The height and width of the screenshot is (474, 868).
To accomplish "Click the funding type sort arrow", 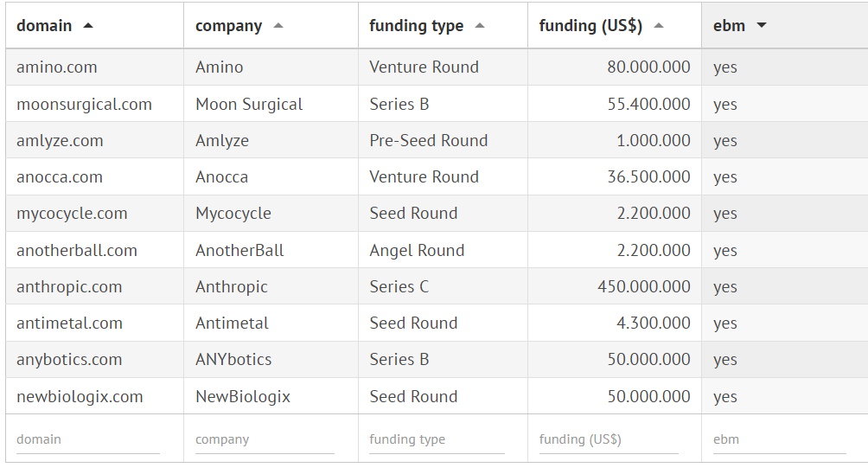I will (x=480, y=26).
